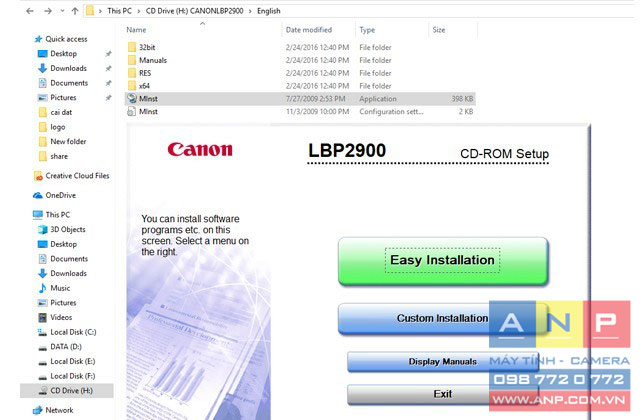Open Music folder in sidebar

coord(54,288)
